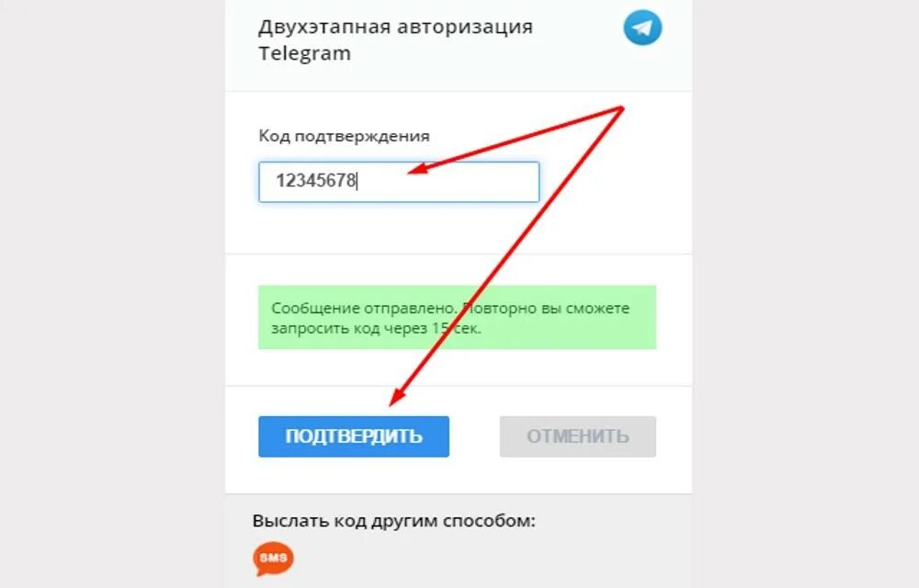Click the blue Telegram paper plane logo
This screenshot has height=588, width=919.
pyautogui.click(x=642, y=27)
